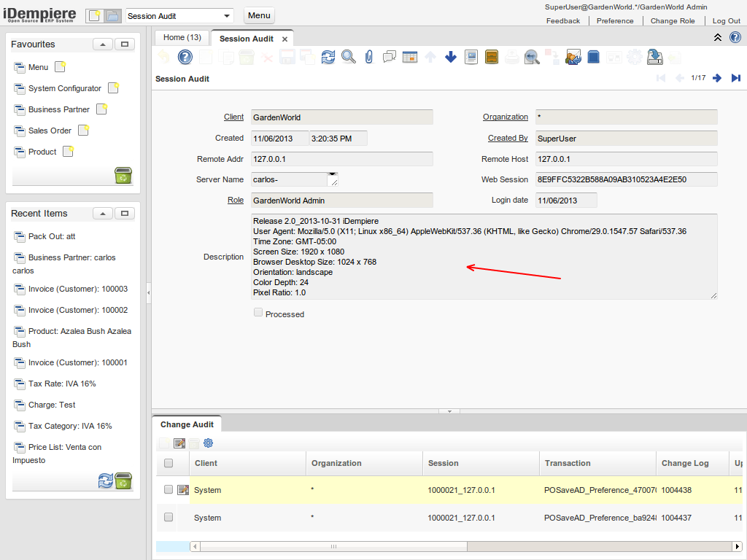Image resolution: width=747 pixels, height=560 pixels.
Task: Open the chat bubble icon on the toolbar
Action: tap(389, 56)
